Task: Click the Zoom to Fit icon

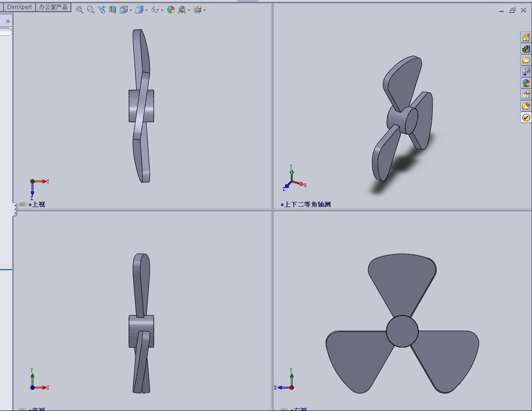Action: 79,10
